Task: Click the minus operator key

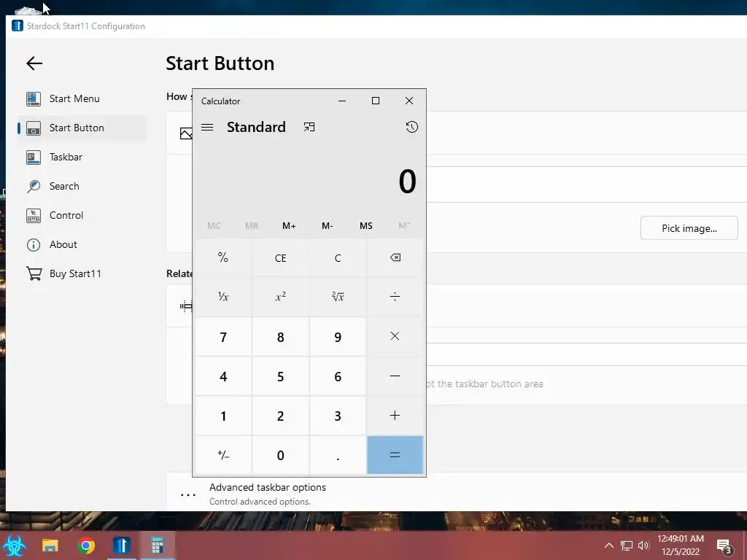Action: (x=395, y=376)
